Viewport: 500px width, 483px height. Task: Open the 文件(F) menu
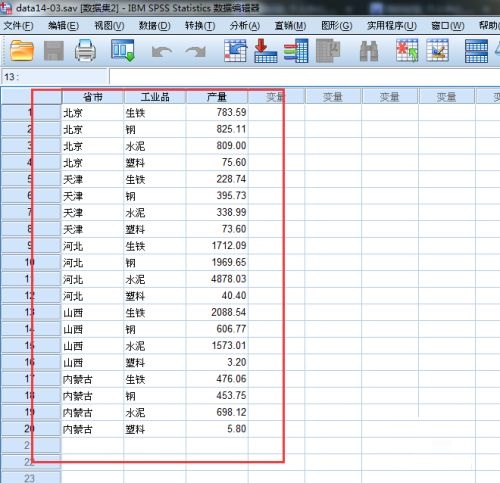18,26
